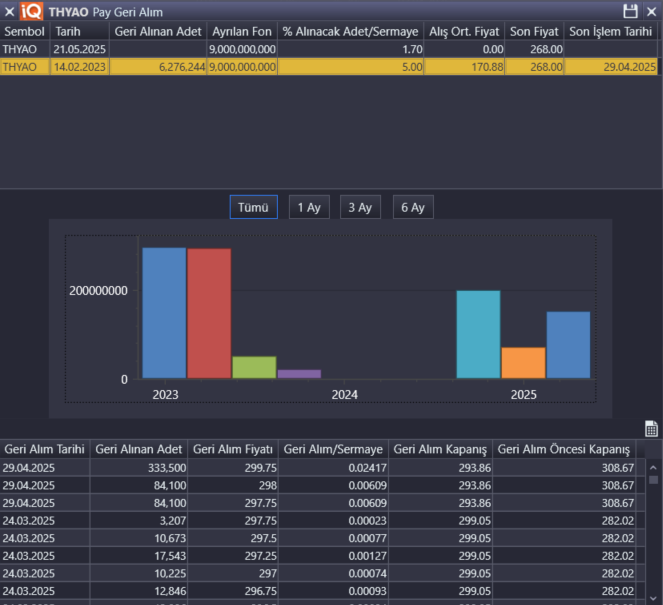Select row with 12,846 shares bought

(322, 591)
